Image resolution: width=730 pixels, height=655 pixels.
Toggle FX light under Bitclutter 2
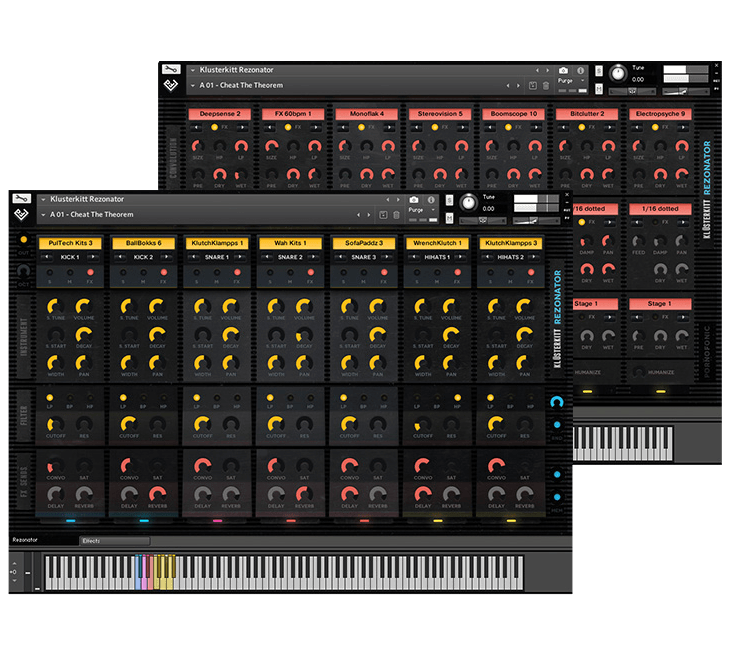[581, 127]
